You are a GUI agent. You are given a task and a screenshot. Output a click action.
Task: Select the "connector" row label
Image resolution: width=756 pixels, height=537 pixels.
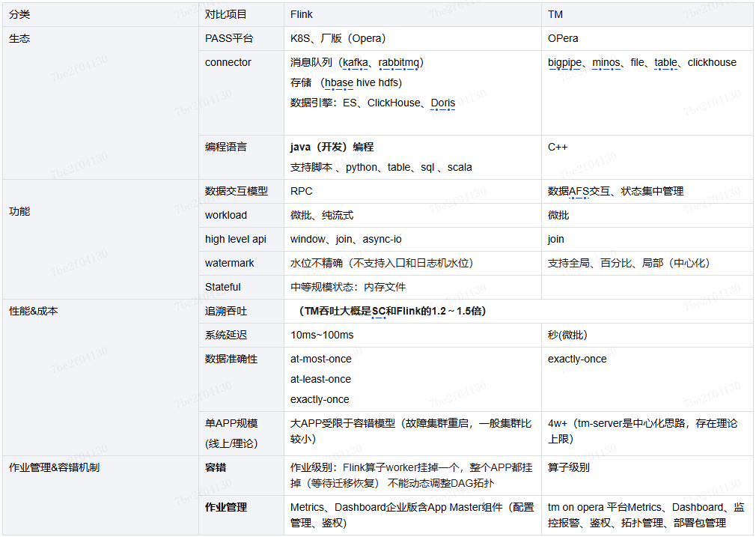coord(228,62)
